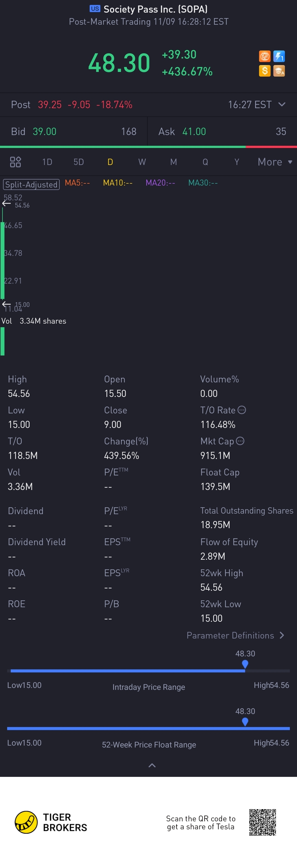Tap the tan stacked-layers A badge
Image resolution: width=297 pixels, height=868 pixels.
tap(279, 71)
